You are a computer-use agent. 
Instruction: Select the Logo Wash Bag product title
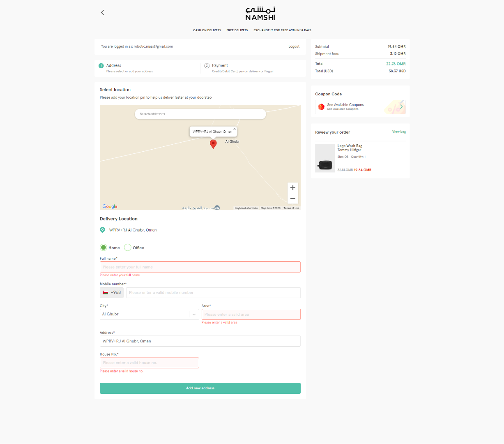tap(350, 146)
